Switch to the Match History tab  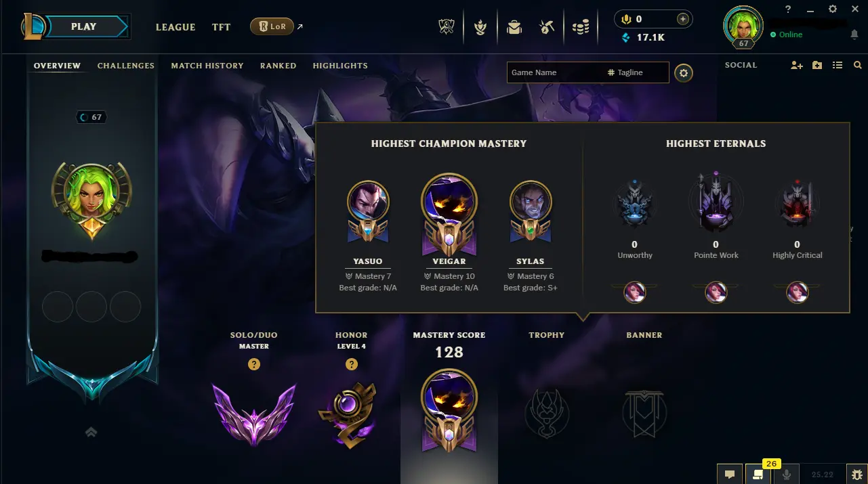pos(207,66)
